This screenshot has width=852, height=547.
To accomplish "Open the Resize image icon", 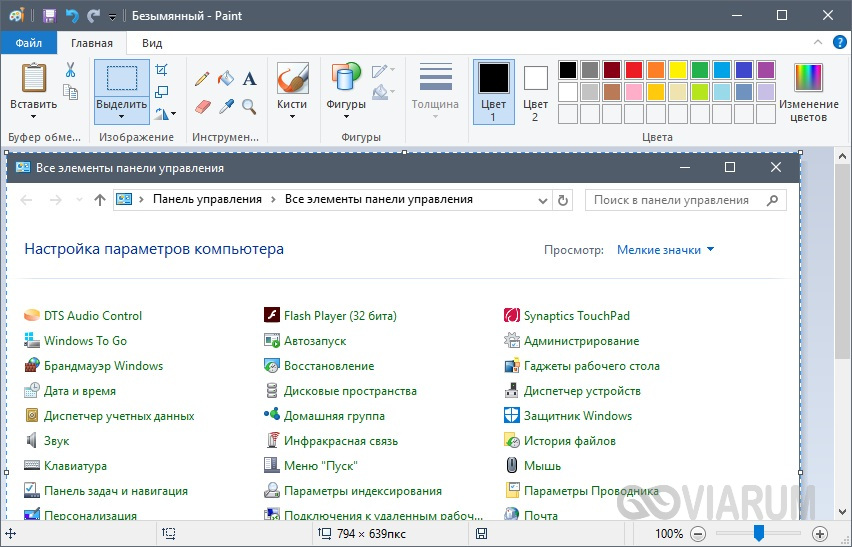I will [x=161, y=92].
